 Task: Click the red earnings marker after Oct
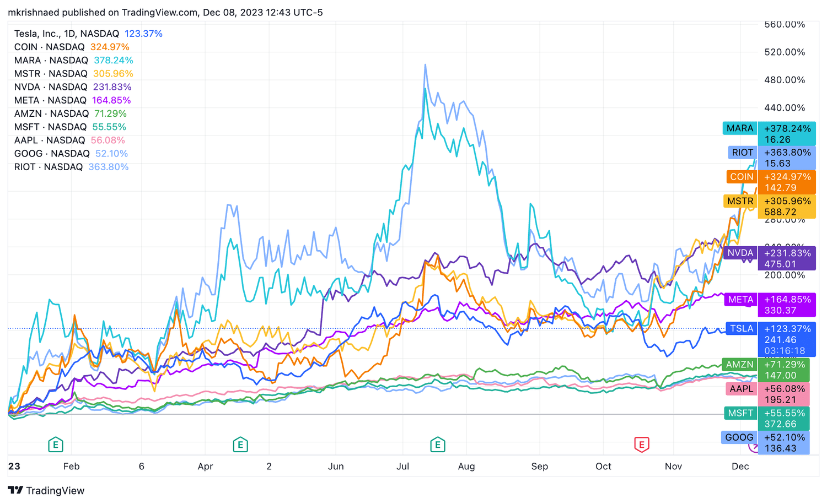(x=641, y=444)
